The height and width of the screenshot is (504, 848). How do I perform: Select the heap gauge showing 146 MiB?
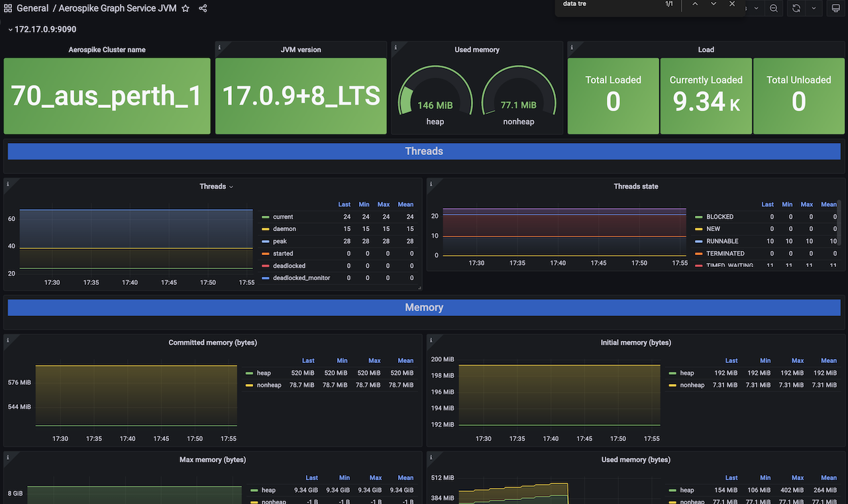435,96
